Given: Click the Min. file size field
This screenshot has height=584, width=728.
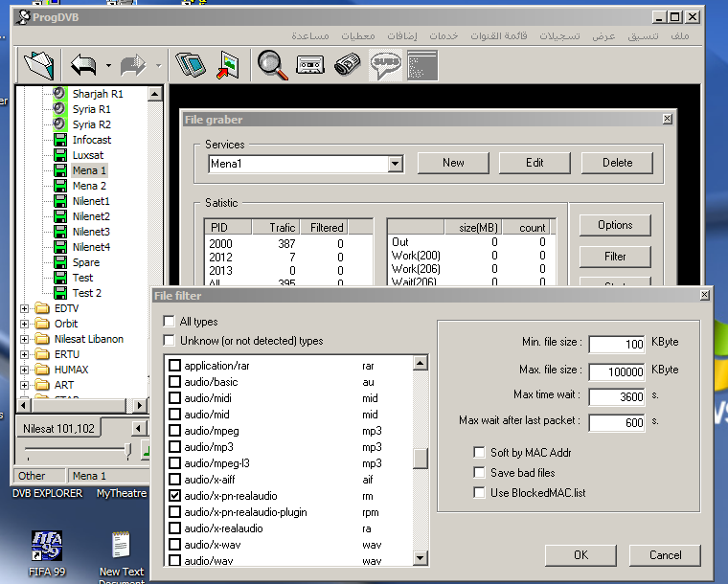Looking at the screenshot, I should pos(617,344).
